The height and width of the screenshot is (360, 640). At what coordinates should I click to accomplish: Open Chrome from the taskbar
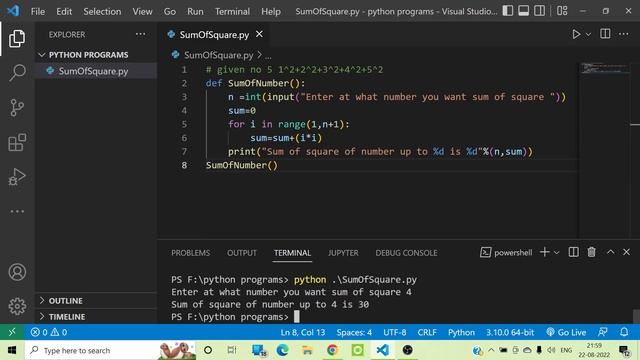332,350
